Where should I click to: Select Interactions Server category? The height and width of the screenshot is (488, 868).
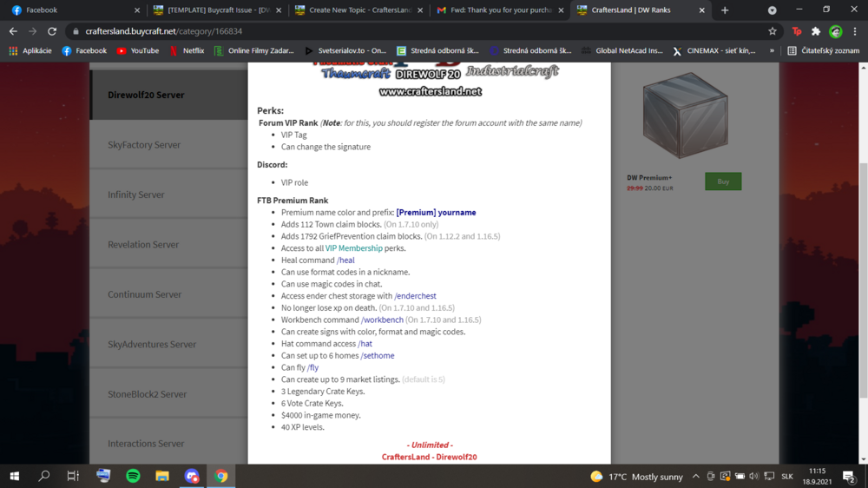pyautogui.click(x=169, y=442)
